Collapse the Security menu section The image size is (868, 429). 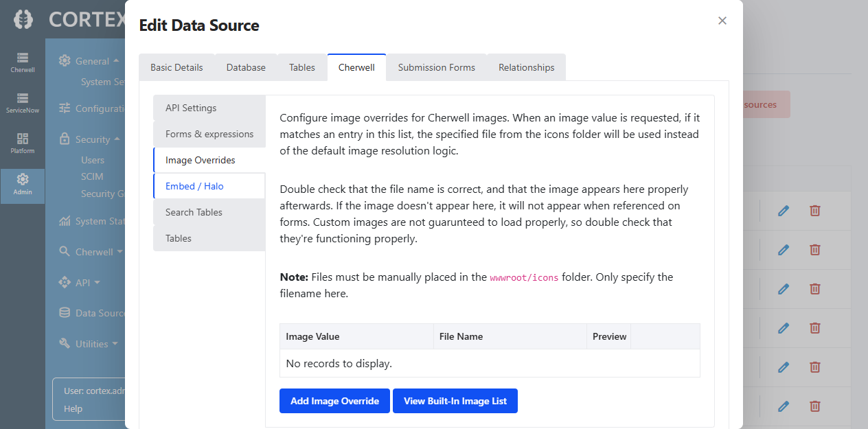pos(117,139)
